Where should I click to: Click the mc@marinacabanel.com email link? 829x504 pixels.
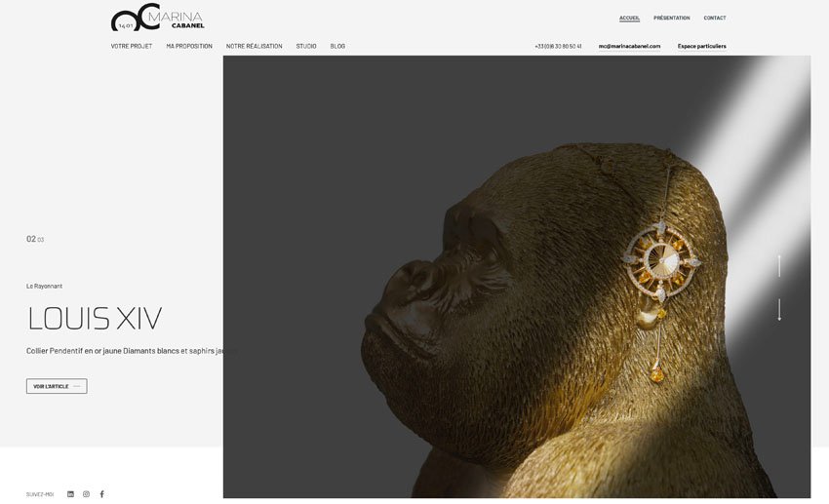pyautogui.click(x=629, y=47)
